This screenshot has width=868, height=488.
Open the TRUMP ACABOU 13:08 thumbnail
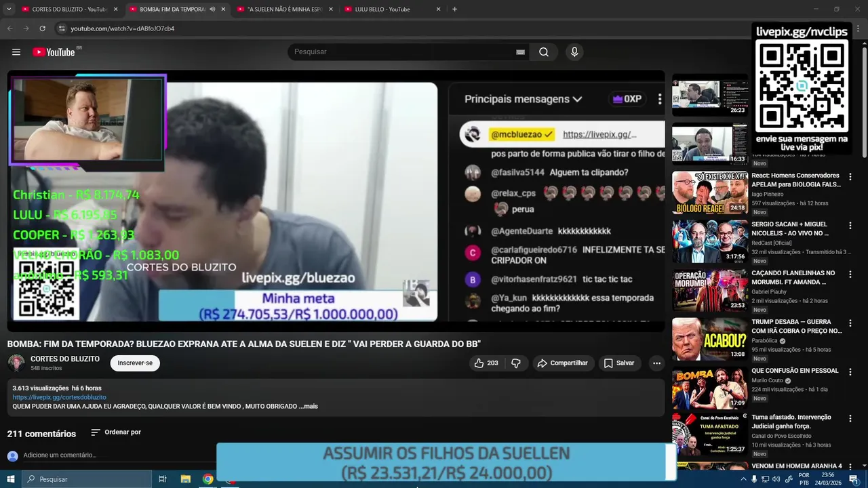click(710, 339)
